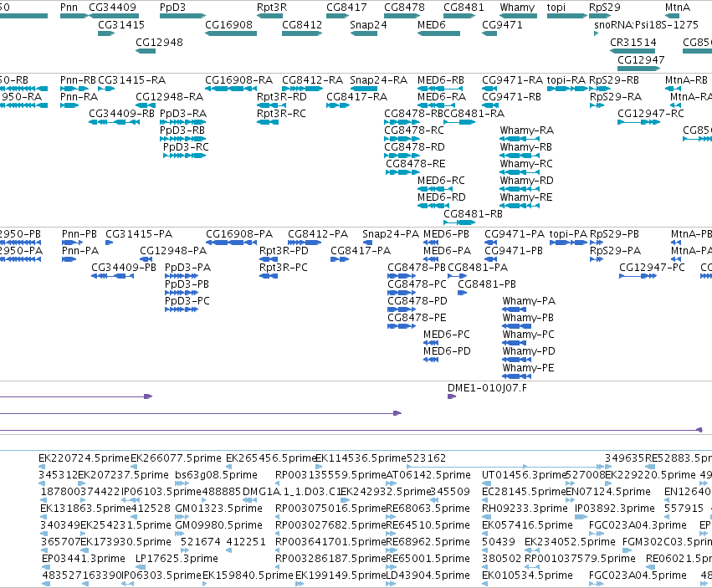The height and width of the screenshot is (588, 712).
Task: Click the CG8417 gene label
Action: [x=346, y=8]
